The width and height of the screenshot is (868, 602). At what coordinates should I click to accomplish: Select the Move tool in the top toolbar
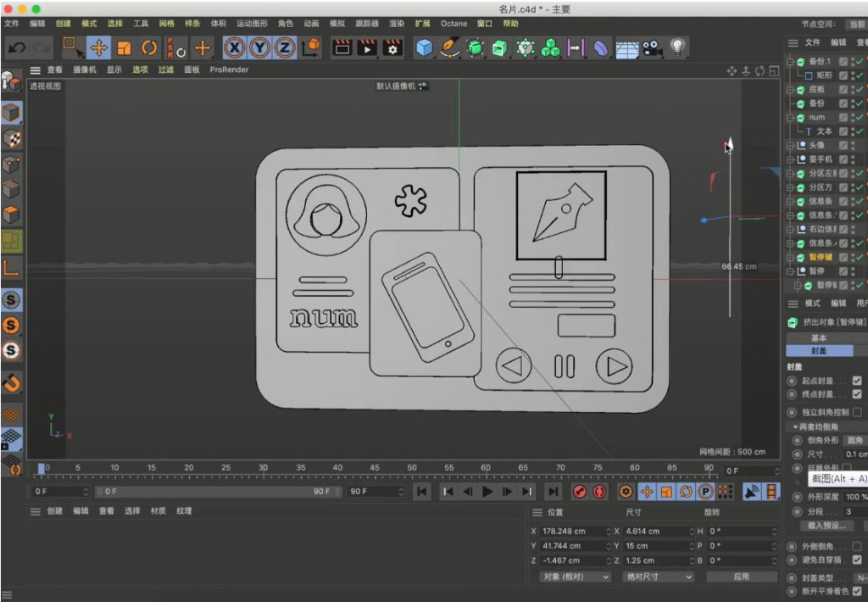(99, 47)
